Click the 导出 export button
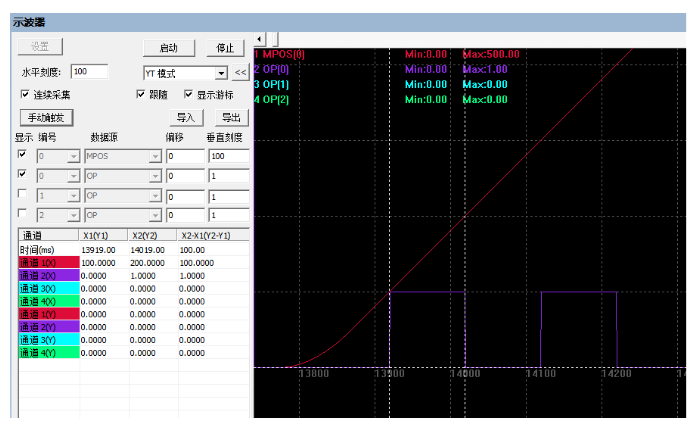This screenshot has height=428, width=697. click(232, 118)
